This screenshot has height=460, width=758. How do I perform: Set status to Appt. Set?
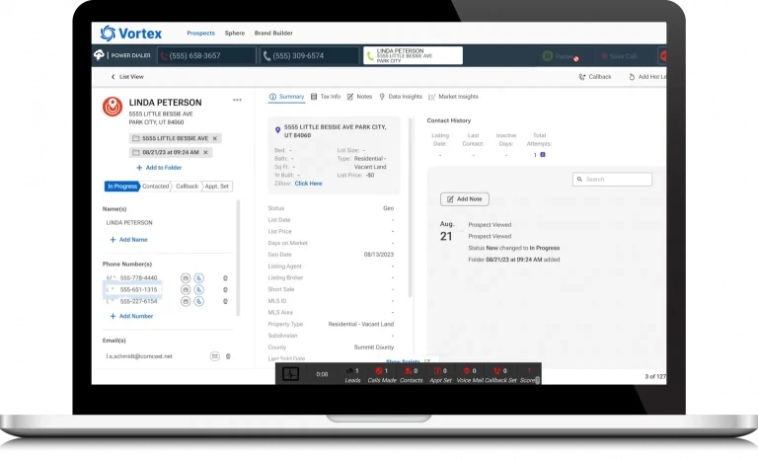(216, 186)
